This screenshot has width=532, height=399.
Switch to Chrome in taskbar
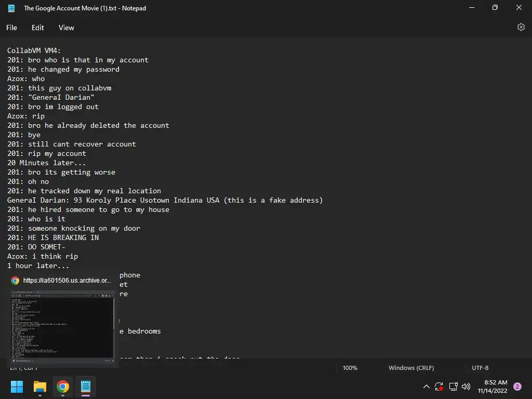(x=63, y=387)
